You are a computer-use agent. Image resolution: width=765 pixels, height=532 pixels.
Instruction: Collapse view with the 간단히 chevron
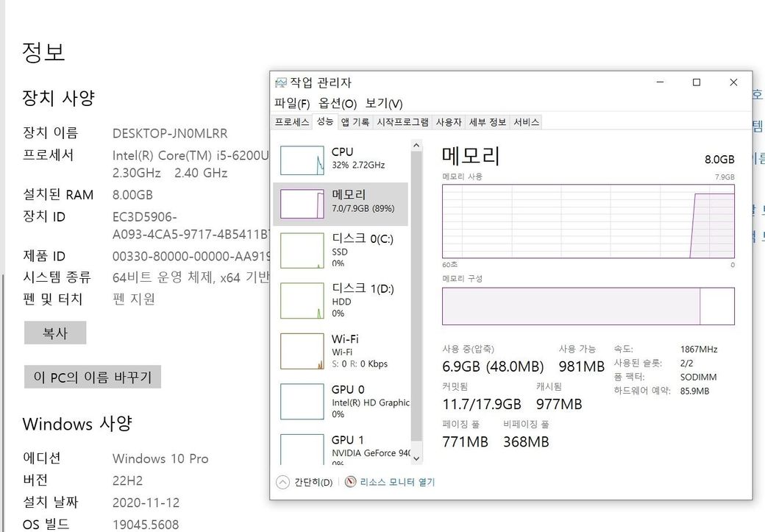(282, 482)
